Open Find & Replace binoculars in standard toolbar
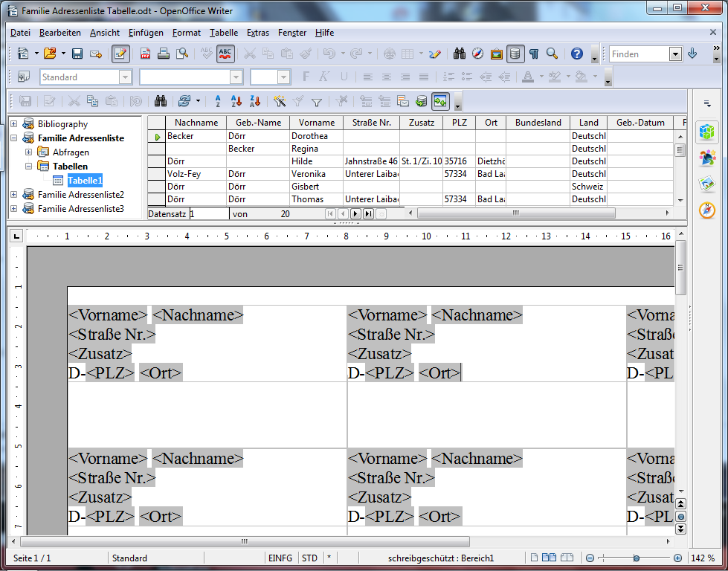Image resolution: width=728 pixels, height=571 pixels. [459, 54]
